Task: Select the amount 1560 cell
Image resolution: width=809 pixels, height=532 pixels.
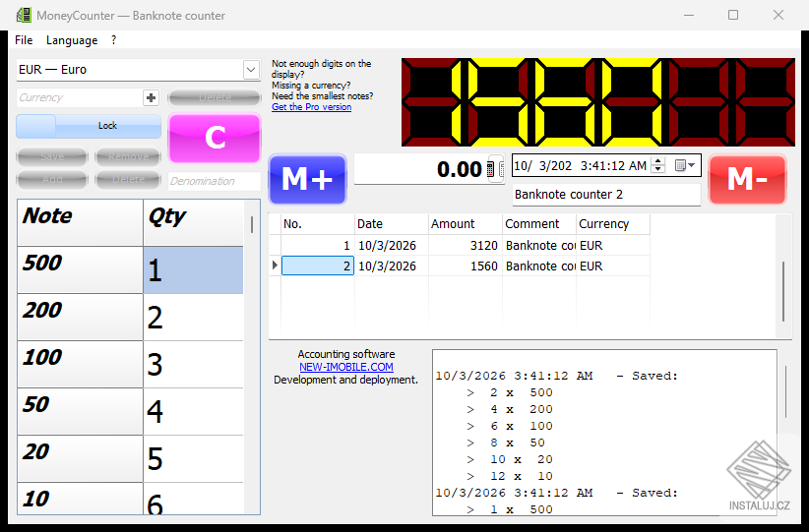Action: pyautogui.click(x=466, y=266)
